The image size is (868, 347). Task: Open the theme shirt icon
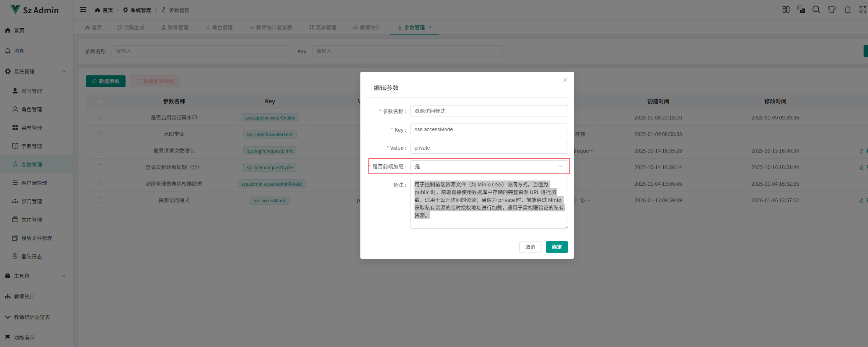coord(832,10)
